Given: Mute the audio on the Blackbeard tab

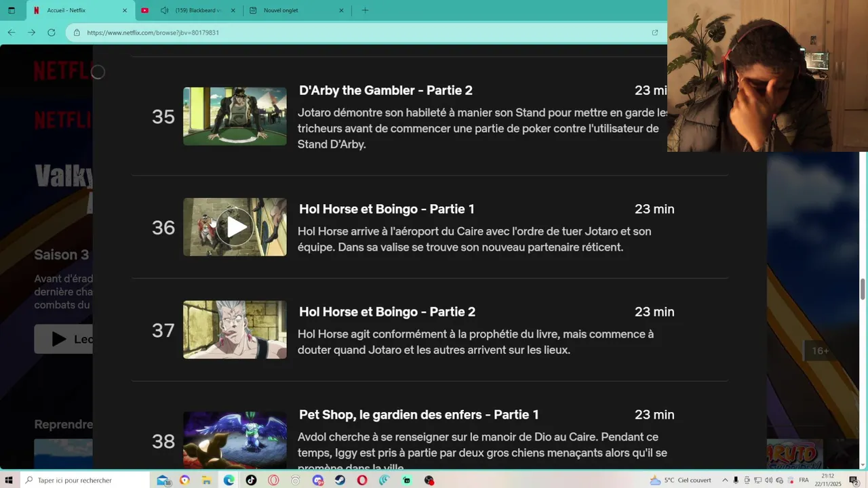Looking at the screenshot, I should [164, 10].
